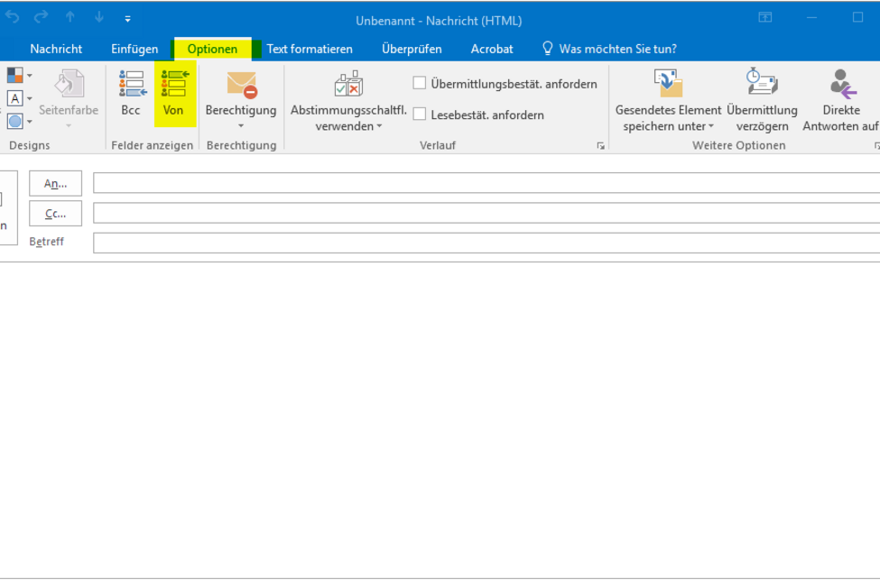Click Abstimmungsschaltfl. verwenden voting icon

point(347,85)
